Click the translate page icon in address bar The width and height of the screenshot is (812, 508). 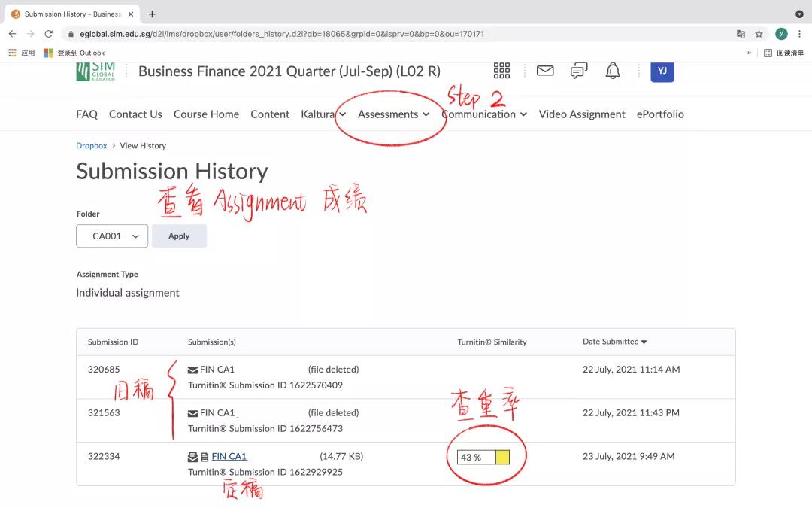pos(741,34)
